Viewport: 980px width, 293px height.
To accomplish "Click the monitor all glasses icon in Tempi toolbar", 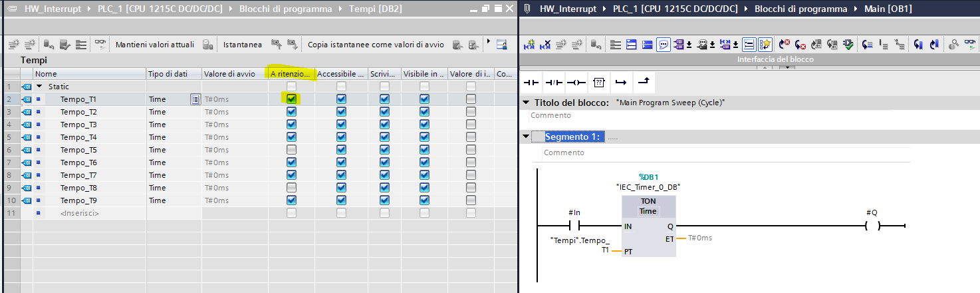I will click(100, 45).
